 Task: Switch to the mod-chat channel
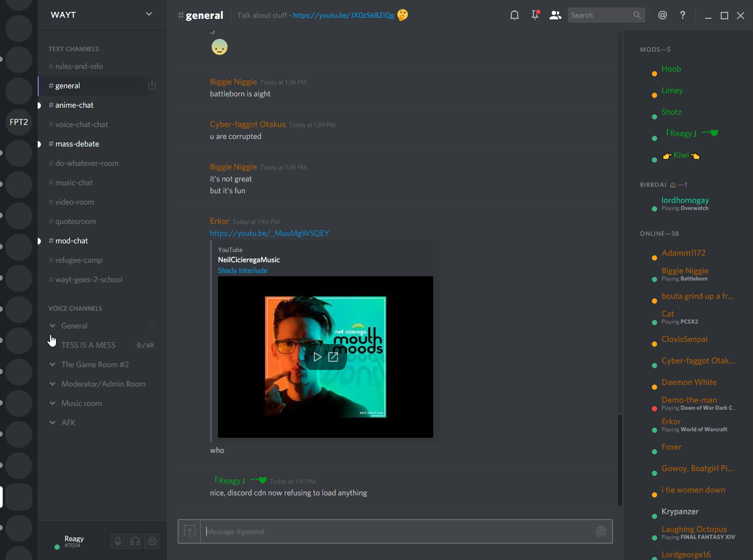tap(102, 241)
